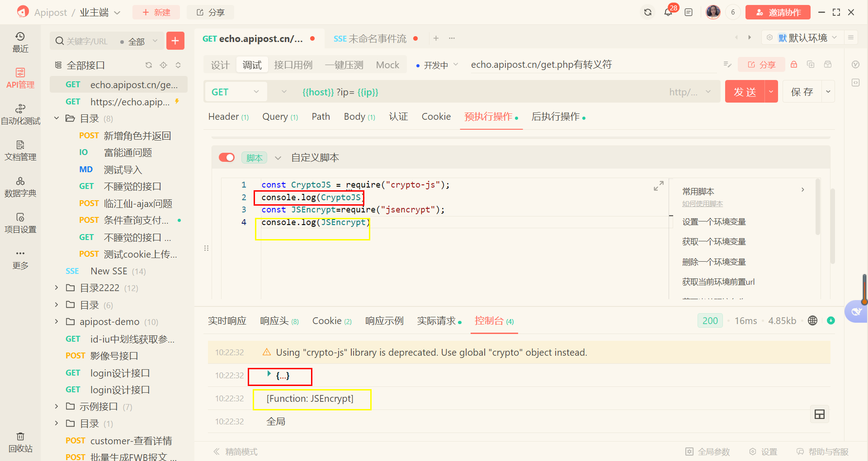The image size is (868, 461).
Task: Click the red plus add-interface button
Action: (175, 41)
